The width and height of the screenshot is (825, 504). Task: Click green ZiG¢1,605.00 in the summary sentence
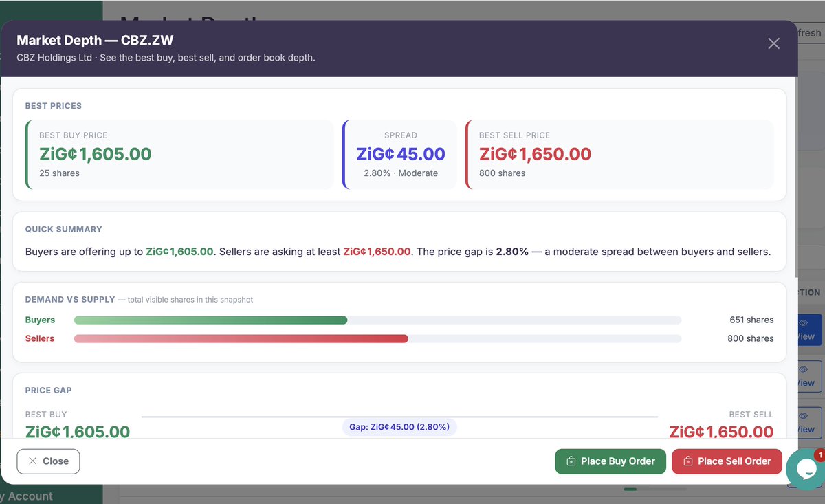[180, 252]
